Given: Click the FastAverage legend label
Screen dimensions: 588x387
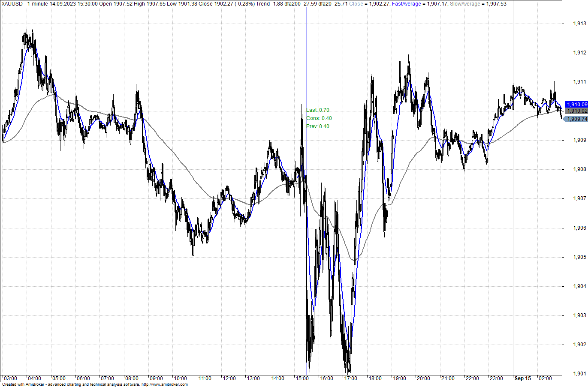Looking at the screenshot, I should point(407,4).
